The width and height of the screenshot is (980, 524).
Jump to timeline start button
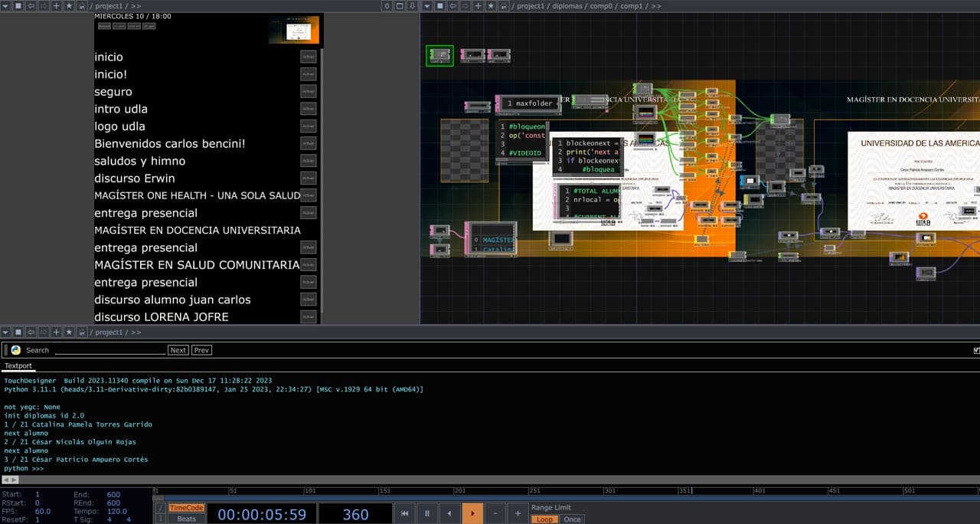(404, 513)
